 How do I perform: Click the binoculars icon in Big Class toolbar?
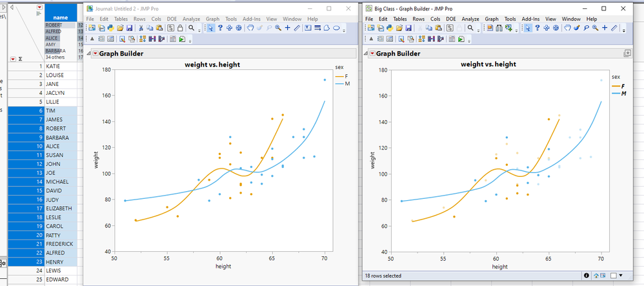499,28
